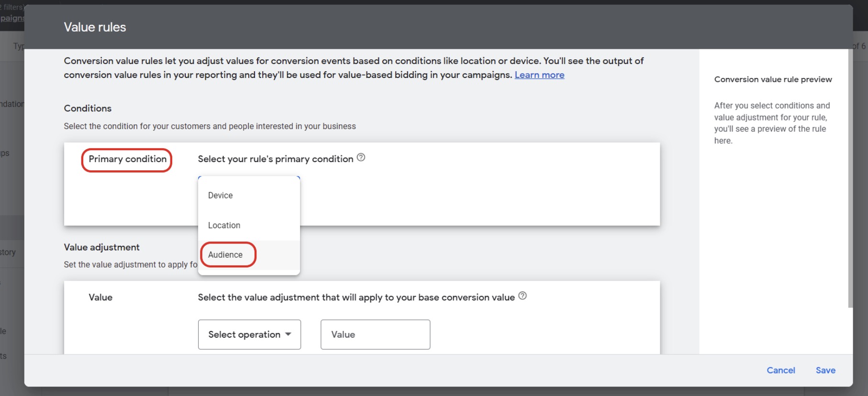Click the partially hidden Campaigns link behind dialog

click(12, 18)
